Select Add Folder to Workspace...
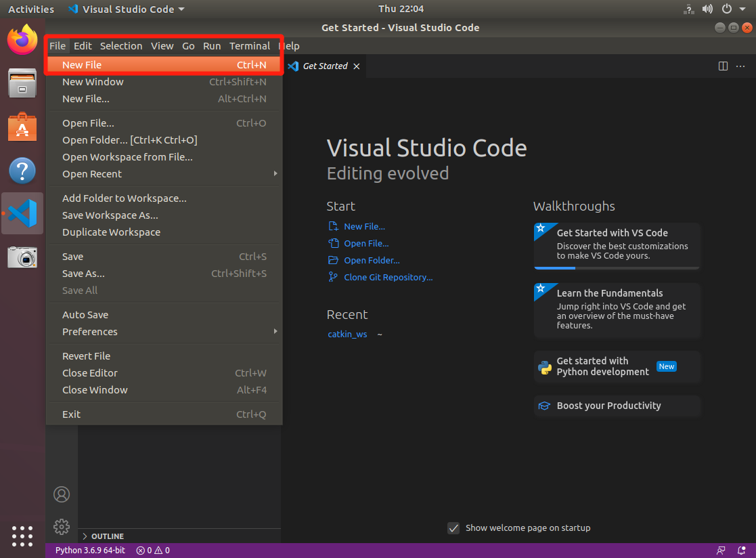This screenshot has width=756, height=558. click(164, 198)
